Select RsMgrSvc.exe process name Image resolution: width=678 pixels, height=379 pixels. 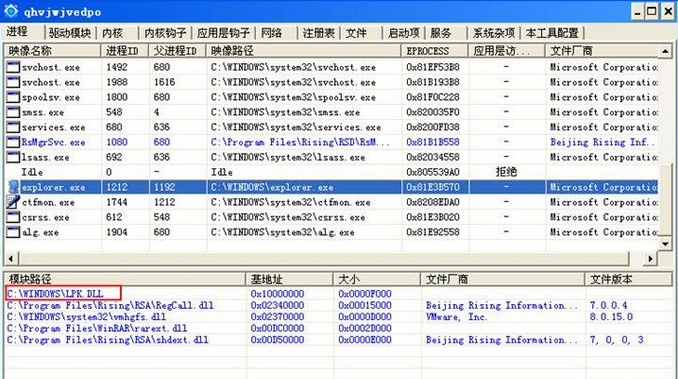click(53, 142)
